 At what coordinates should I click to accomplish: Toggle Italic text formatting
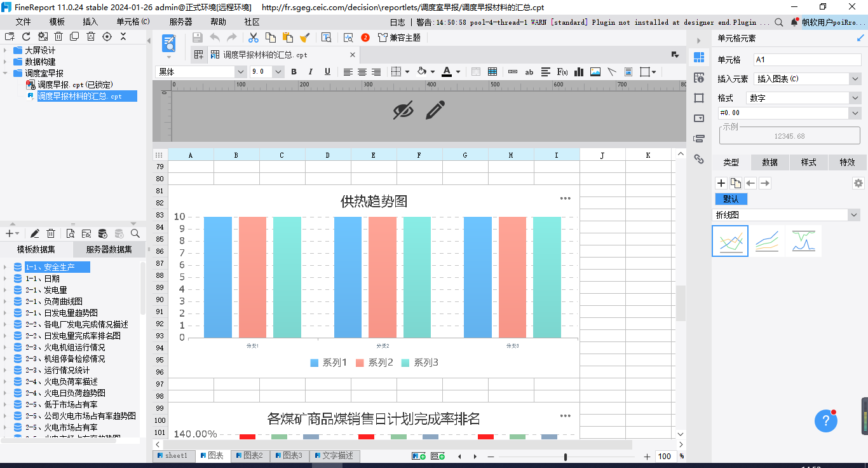tap(311, 72)
